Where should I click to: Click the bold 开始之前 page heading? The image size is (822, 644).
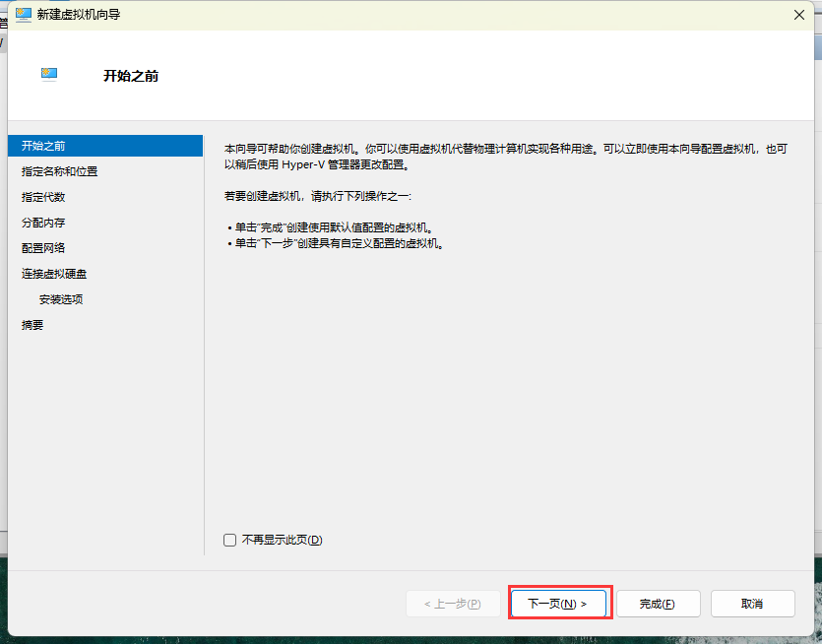tap(131, 76)
